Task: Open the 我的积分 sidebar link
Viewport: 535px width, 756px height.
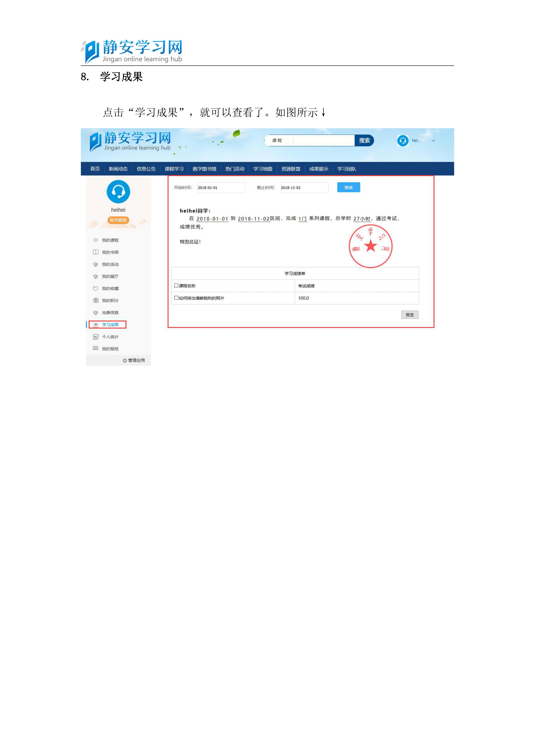Action: 110,301
